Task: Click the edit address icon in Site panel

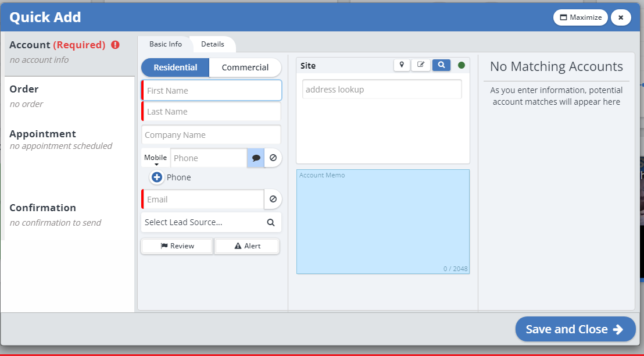Action: [421, 65]
